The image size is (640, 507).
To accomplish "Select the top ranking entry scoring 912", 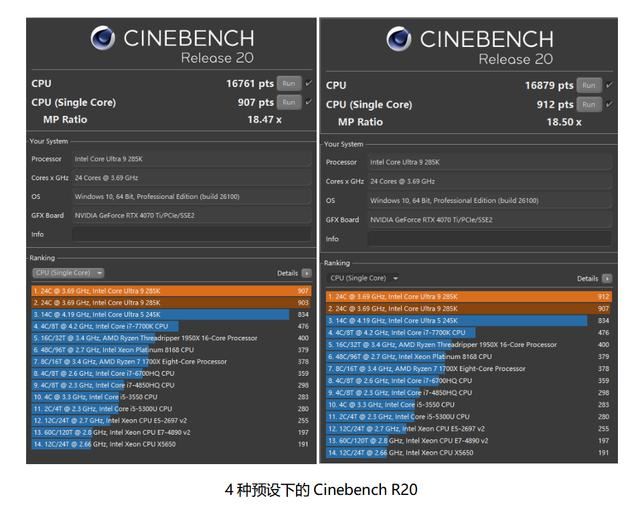I will click(466, 297).
